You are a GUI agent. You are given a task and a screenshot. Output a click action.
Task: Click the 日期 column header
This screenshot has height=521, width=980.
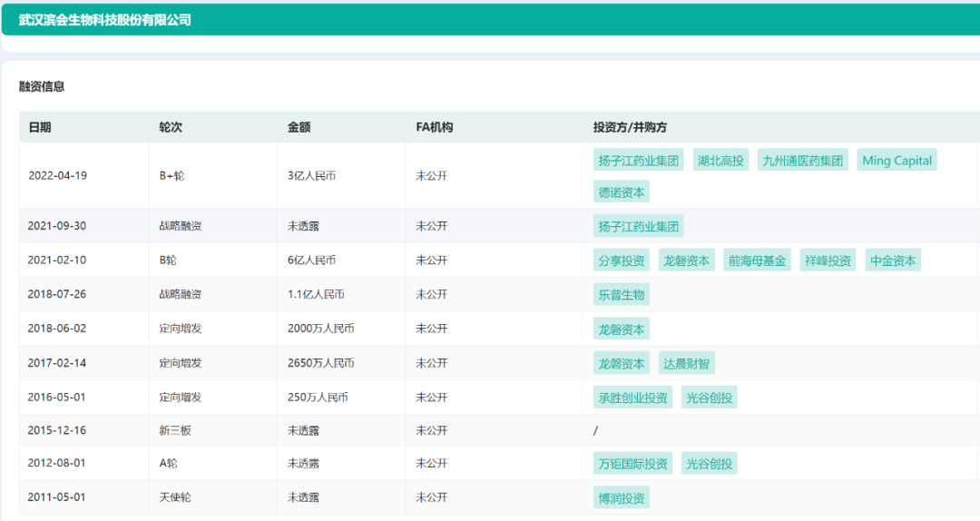click(x=40, y=128)
